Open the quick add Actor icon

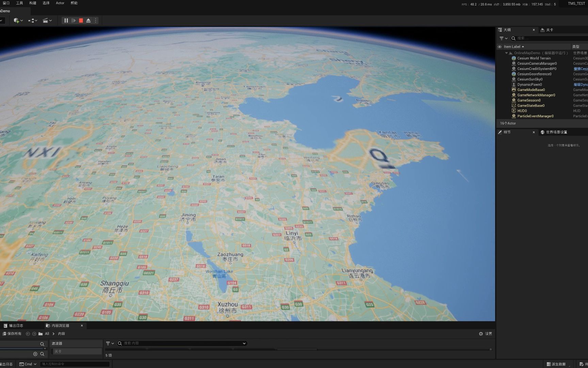(x=16, y=20)
